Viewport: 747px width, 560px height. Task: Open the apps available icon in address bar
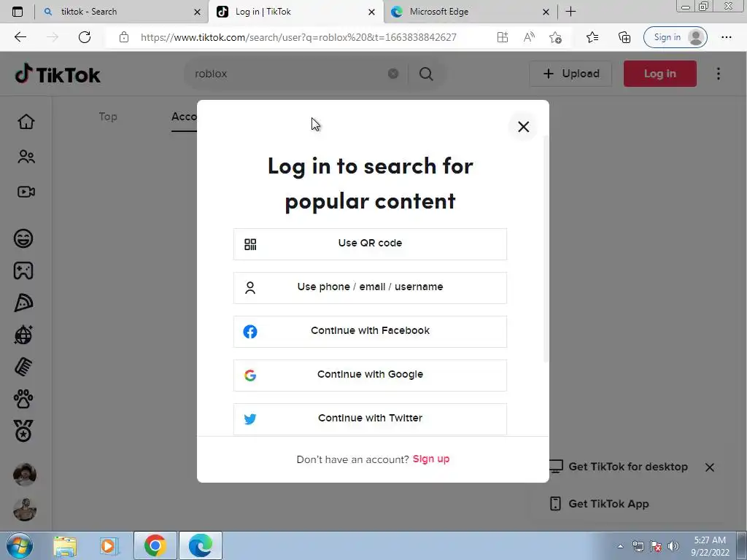pos(503,37)
